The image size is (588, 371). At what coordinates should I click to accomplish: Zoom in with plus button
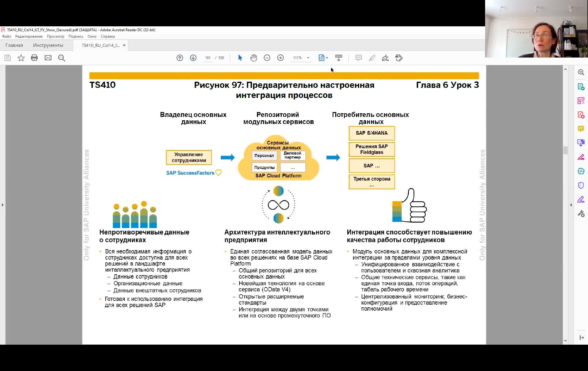pos(281,58)
